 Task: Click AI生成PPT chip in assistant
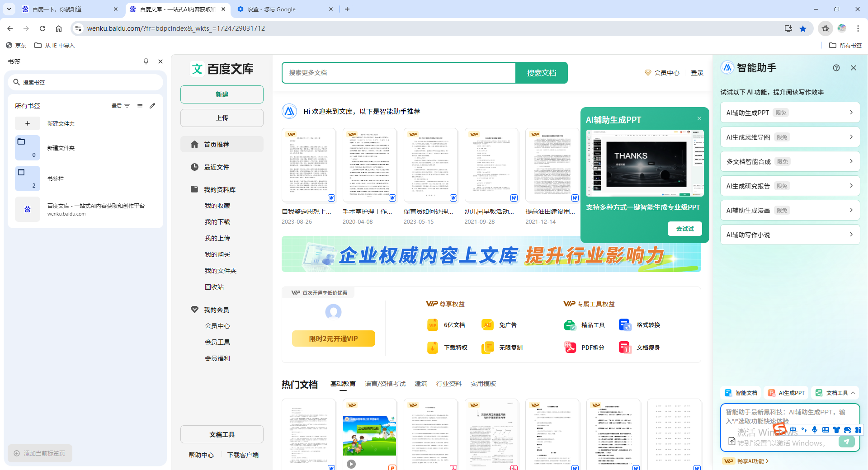pos(786,393)
